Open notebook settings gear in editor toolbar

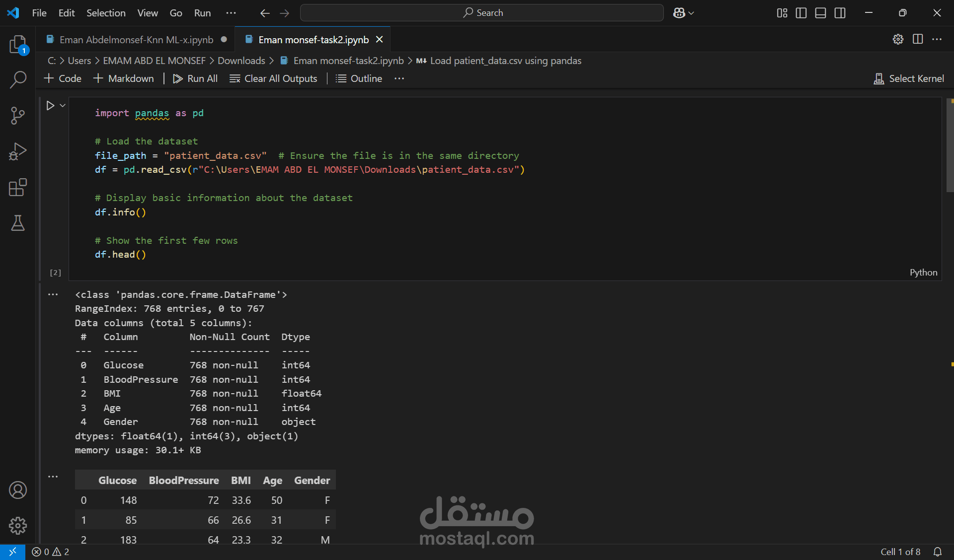pos(897,39)
